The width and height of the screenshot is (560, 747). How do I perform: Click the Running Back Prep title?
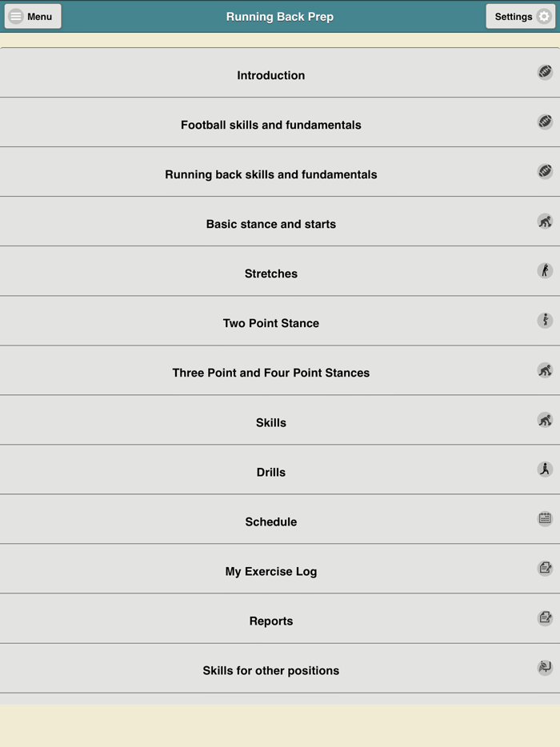(280, 17)
